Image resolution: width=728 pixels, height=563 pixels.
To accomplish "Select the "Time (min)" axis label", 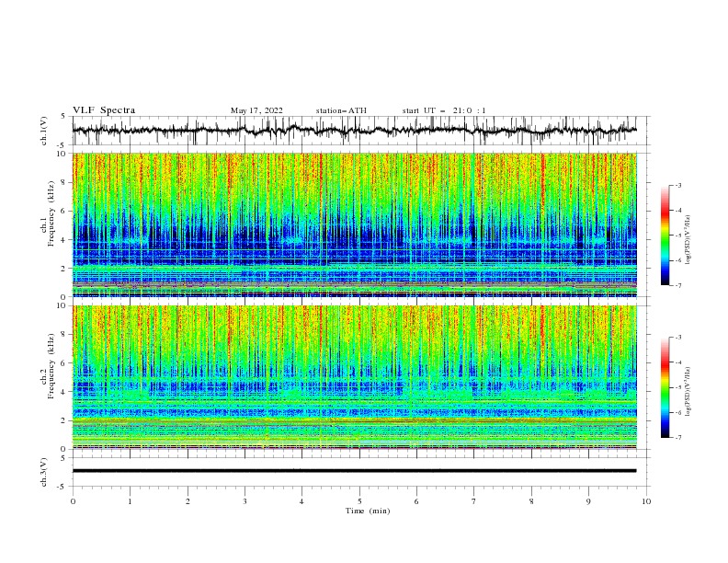I will [368, 511].
